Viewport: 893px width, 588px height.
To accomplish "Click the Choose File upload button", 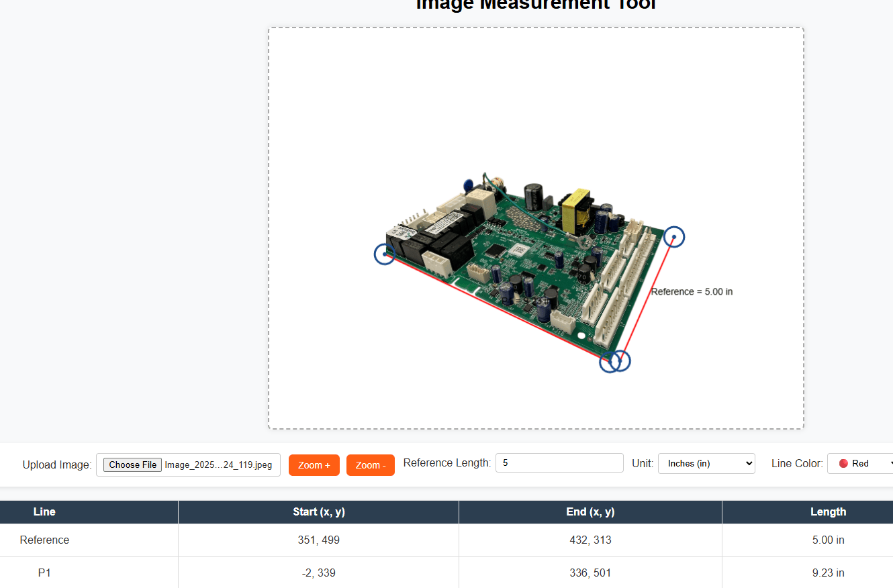I will click(x=132, y=464).
